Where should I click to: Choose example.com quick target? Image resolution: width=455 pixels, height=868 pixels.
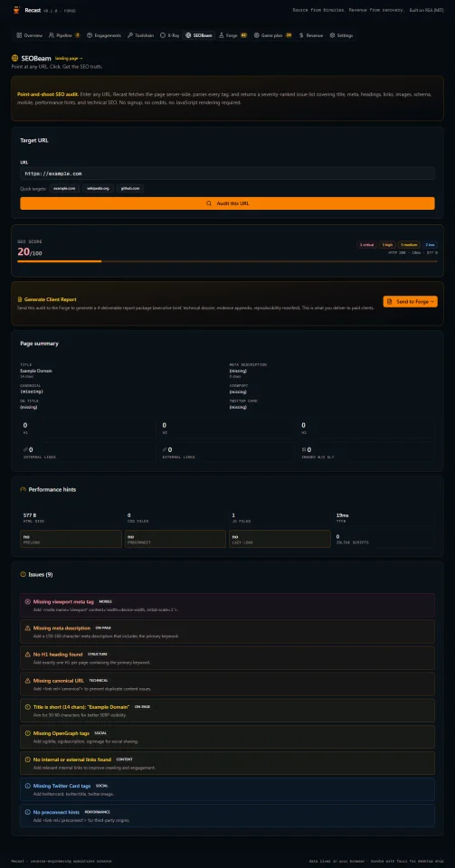click(64, 188)
